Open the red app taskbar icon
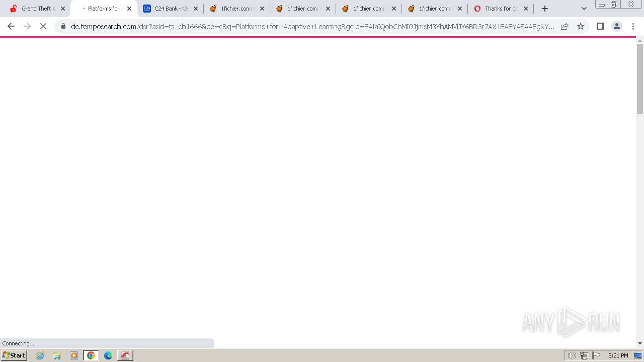 coord(125,355)
